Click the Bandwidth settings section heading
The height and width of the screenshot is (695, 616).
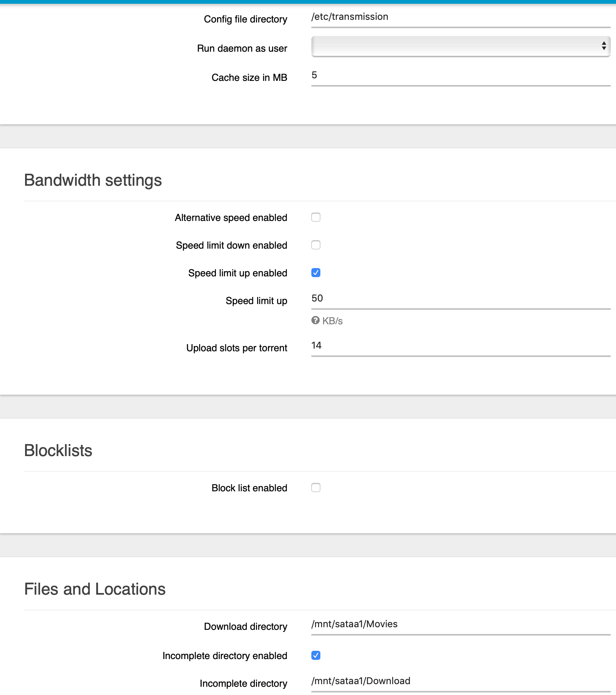(x=93, y=180)
